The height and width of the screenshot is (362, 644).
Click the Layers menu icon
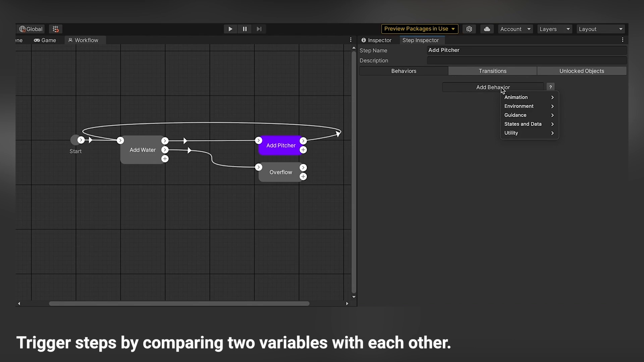click(553, 28)
